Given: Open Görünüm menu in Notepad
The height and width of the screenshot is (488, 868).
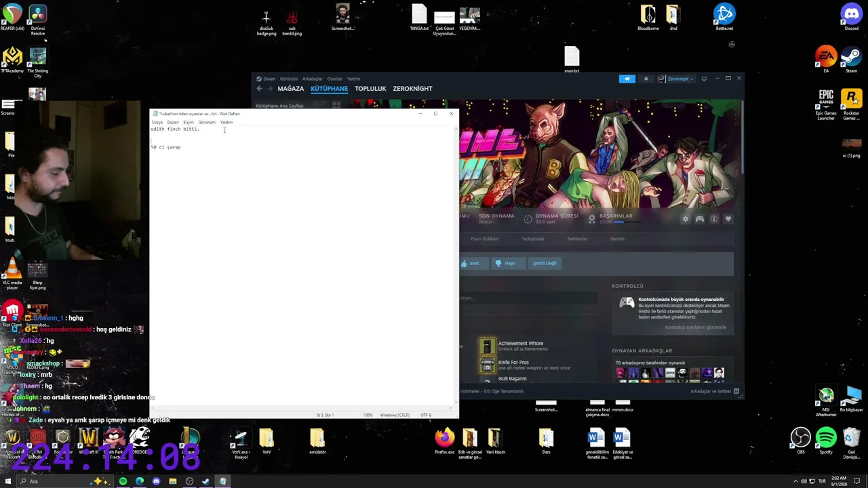Looking at the screenshot, I should 207,122.
